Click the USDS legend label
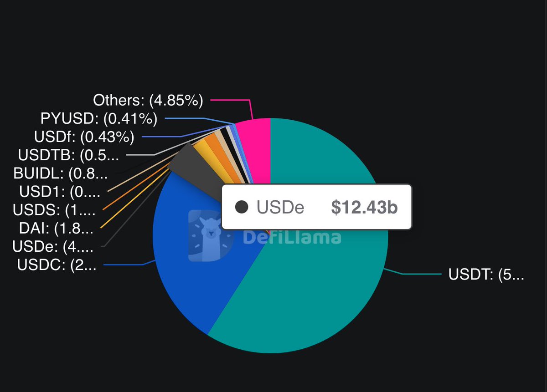Screen dimensions: 547x392 [x=54, y=210]
